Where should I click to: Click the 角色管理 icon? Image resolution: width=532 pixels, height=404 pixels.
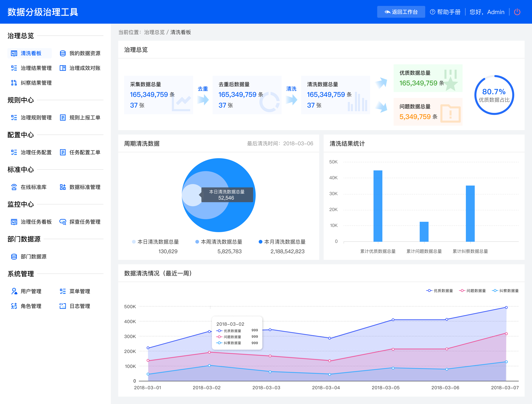14,306
